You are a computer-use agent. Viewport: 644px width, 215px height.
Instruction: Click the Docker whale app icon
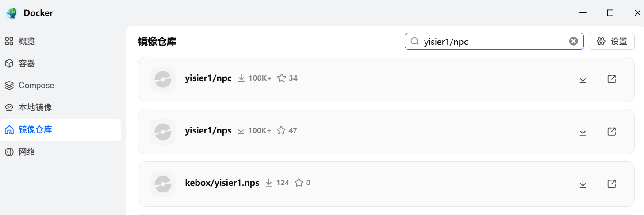point(11,13)
